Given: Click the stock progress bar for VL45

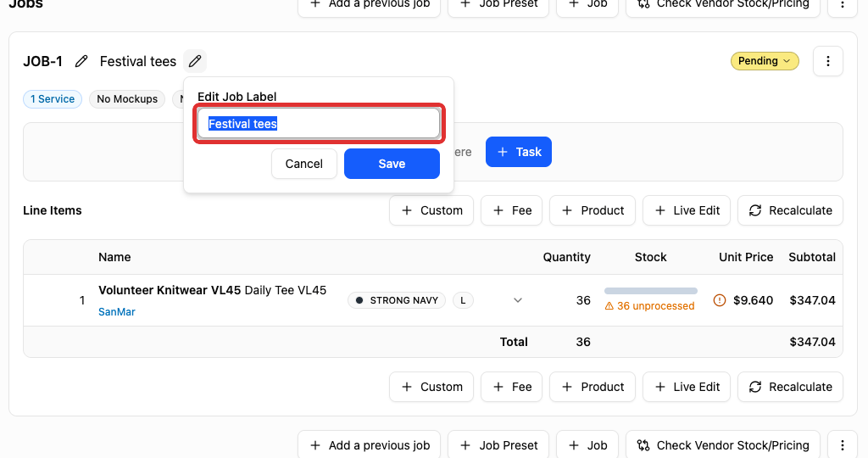Looking at the screenshot, I should coord(650,291).
